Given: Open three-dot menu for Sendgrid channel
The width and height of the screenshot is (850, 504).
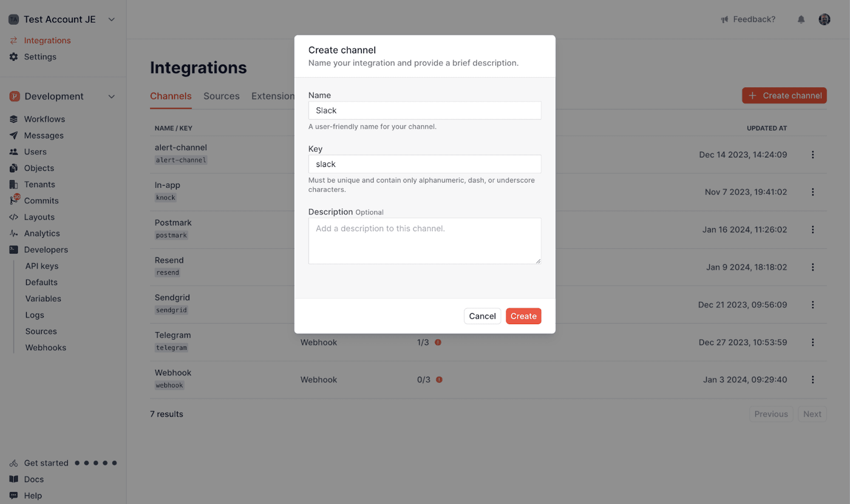Looking at the screenshot, I should coord(813,305).
